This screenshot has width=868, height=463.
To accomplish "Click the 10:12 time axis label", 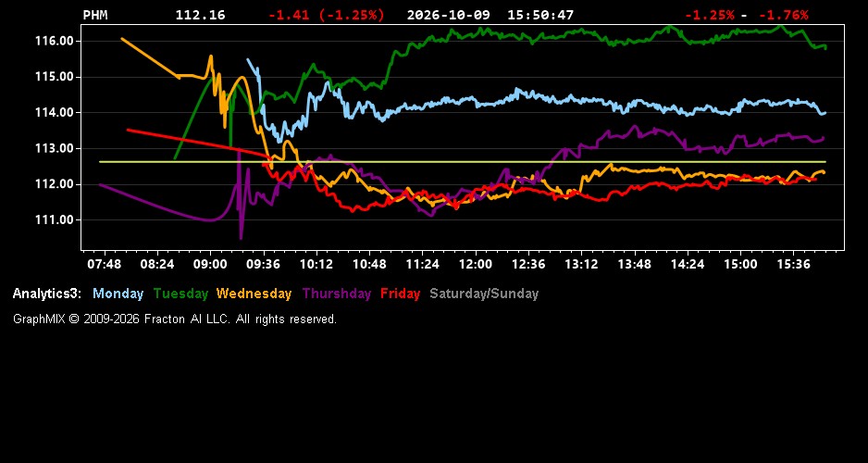I will click(316, 264).
